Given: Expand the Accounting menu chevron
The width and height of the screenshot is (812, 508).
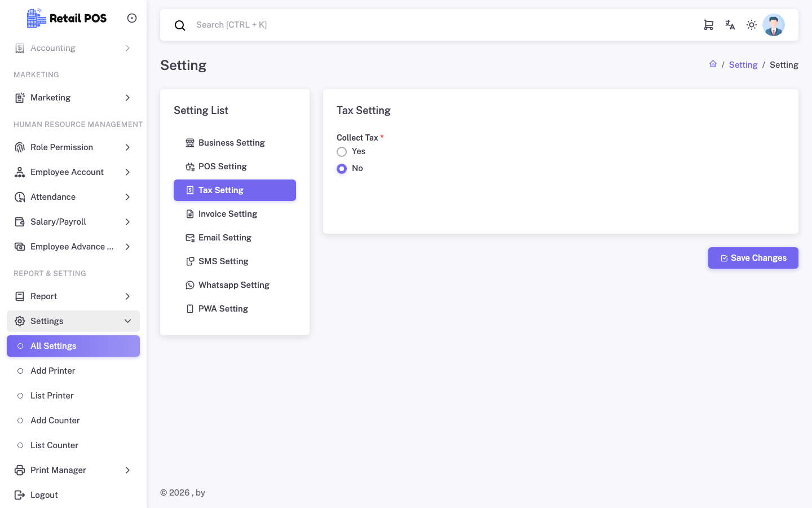Looking at the screenshot, I should pos(128,48).
